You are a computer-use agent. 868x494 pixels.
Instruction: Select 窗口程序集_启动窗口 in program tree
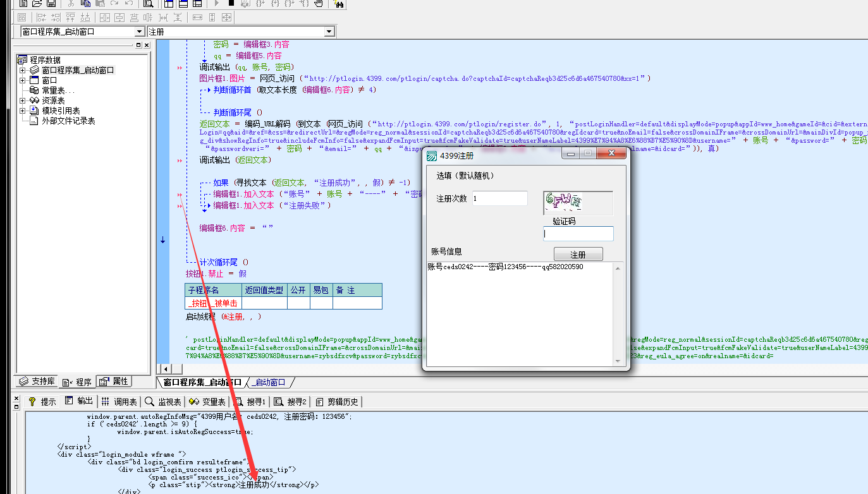[x=78, y=70]
